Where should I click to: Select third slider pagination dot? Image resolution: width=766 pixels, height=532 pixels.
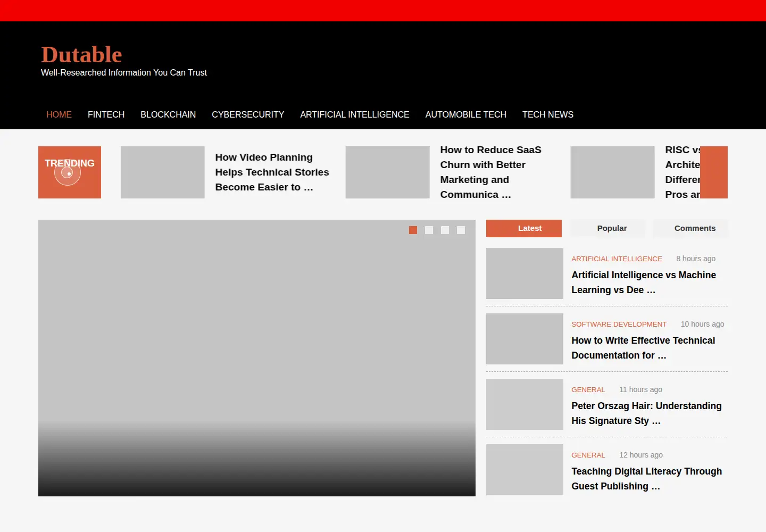tap(445, 230)
